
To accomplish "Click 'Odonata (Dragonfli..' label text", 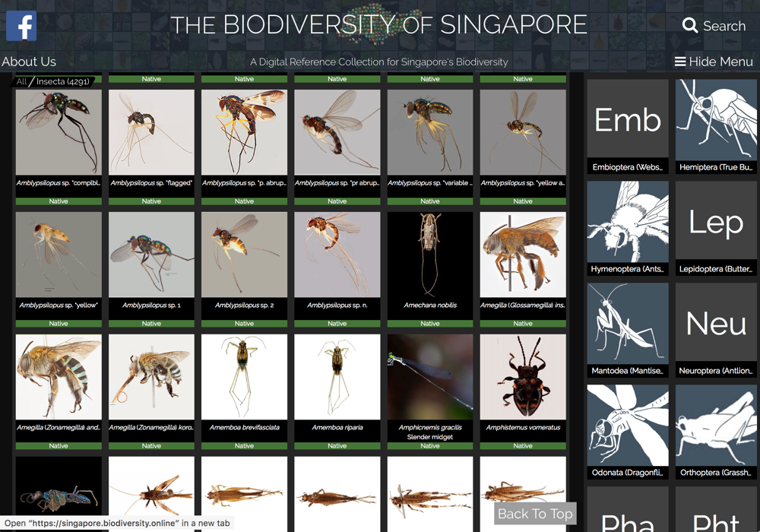I will tap(628, 473).
